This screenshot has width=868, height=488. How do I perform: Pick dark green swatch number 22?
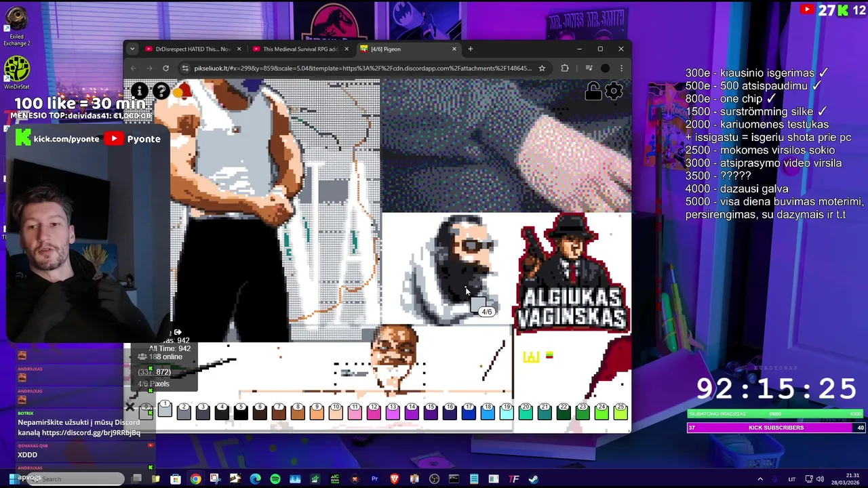tap(564, 411)
